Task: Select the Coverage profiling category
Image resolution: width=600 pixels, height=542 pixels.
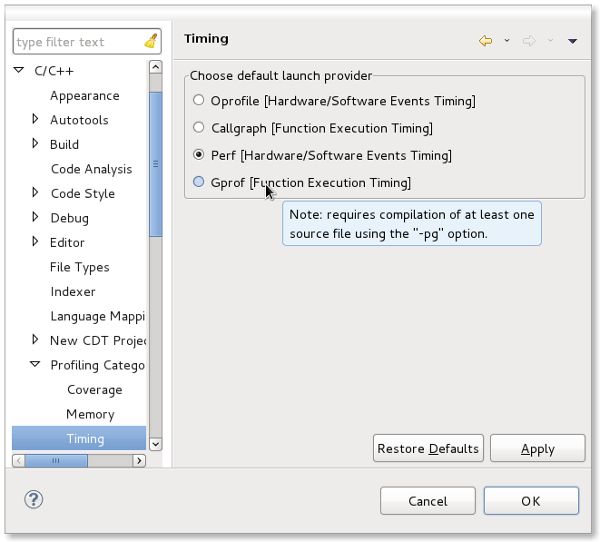Action: pyautogui.click(x=95, y=390)
